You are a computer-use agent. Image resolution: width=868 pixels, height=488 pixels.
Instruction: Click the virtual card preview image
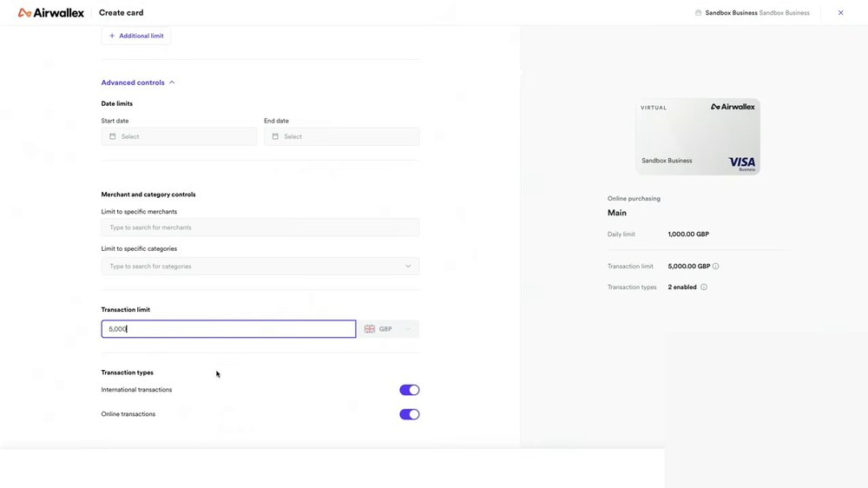[x=698, y=137]
